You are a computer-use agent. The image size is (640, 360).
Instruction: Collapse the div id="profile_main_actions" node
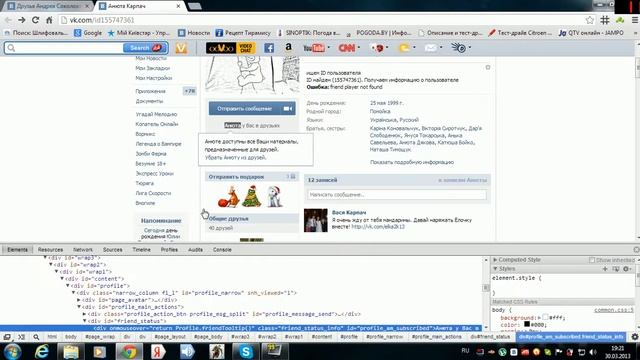coord(79,307)
